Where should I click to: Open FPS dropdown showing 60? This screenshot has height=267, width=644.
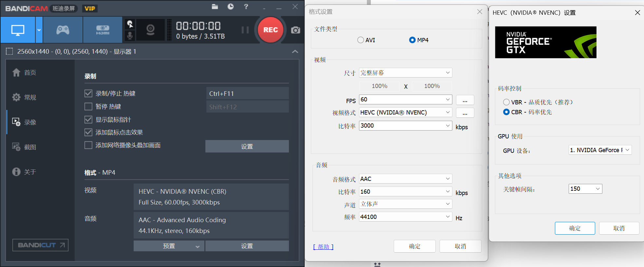click(406, 99)
